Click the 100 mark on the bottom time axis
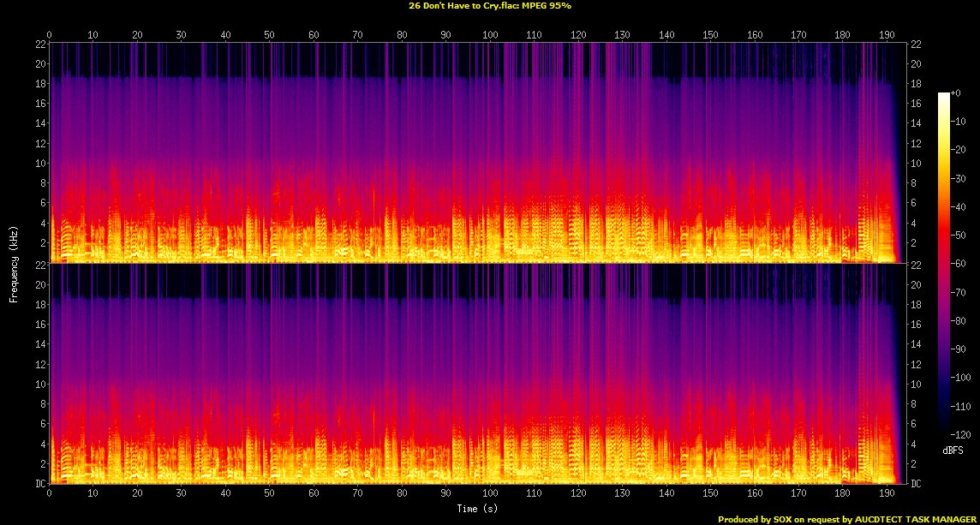980x525 pixels. coord(490,494)
